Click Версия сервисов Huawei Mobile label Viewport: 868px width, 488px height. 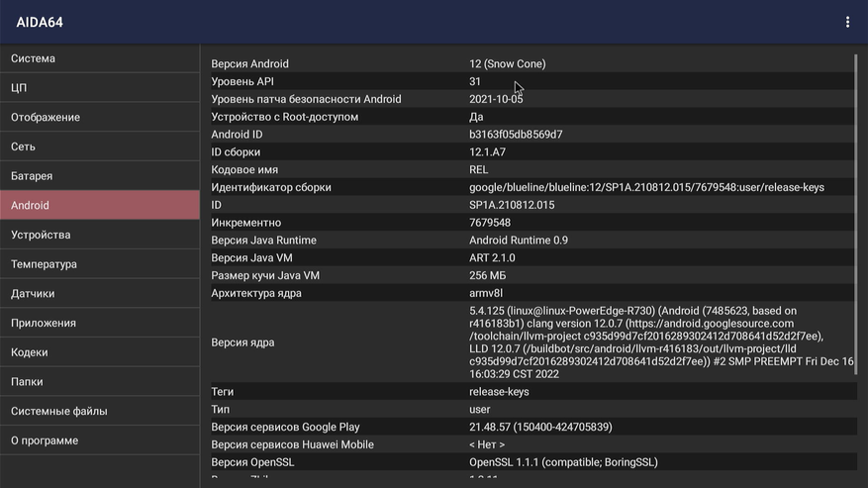[292, 444]
